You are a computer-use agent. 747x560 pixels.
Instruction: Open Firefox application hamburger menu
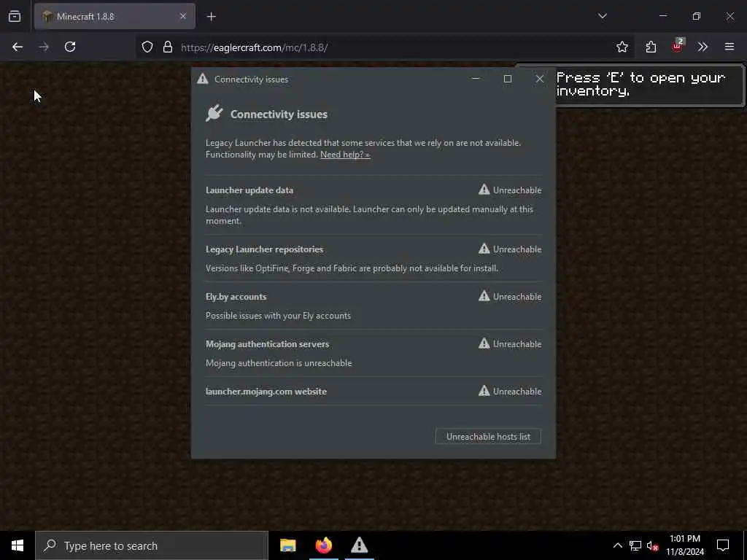(729, 47)
